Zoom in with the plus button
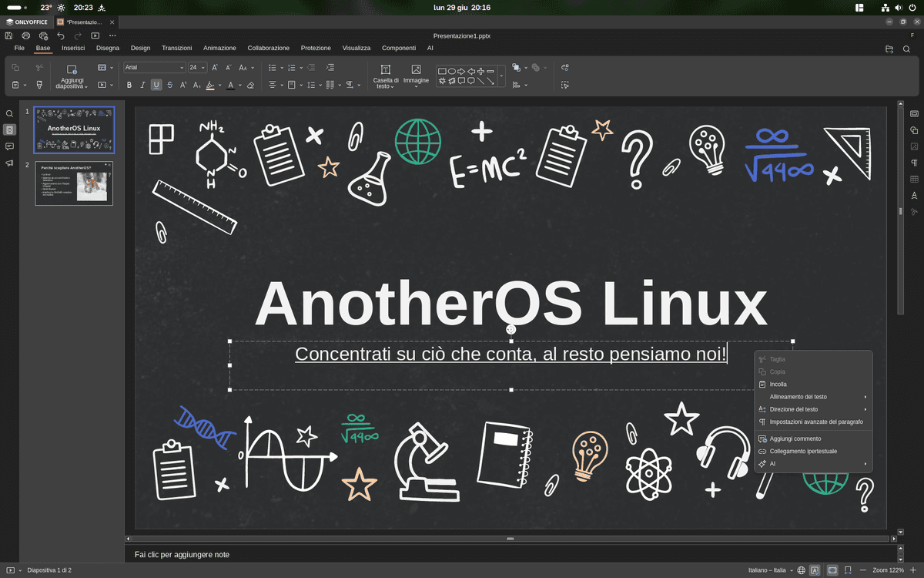This screenshot has height=578, width=924. pyautogui.click(x=913, y=570)
